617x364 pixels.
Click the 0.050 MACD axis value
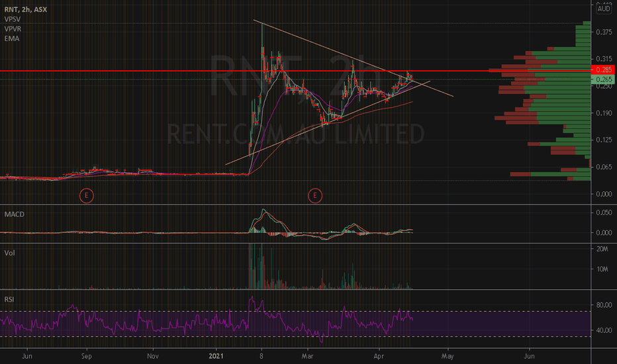[x=604, y=212]
